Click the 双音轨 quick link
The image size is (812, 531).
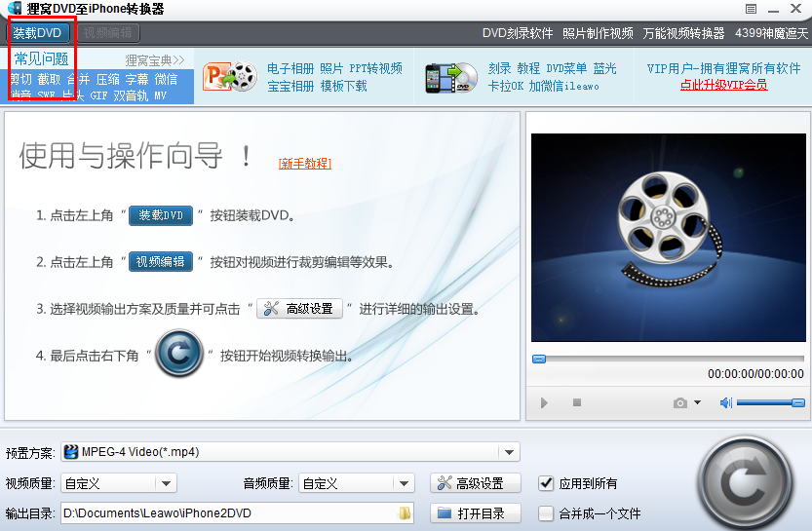tap(131, 95)
